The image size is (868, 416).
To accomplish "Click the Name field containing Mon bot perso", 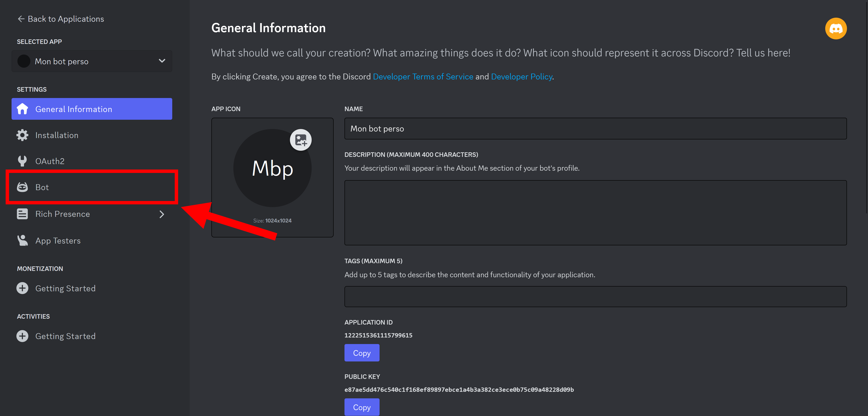I will tap(595, 128).
